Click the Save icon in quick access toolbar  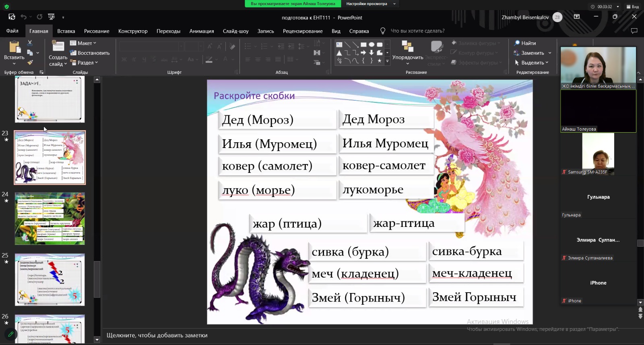tap(12, 17)
